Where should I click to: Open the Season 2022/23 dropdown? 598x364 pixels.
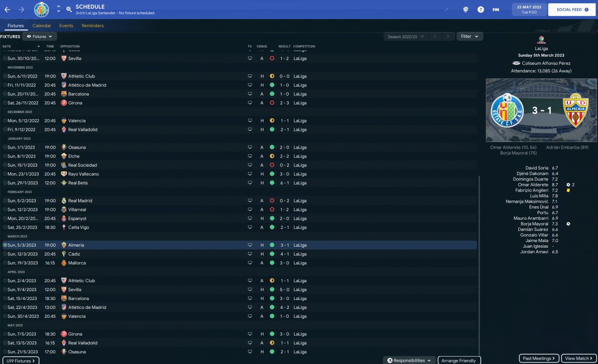pos(406,36)
